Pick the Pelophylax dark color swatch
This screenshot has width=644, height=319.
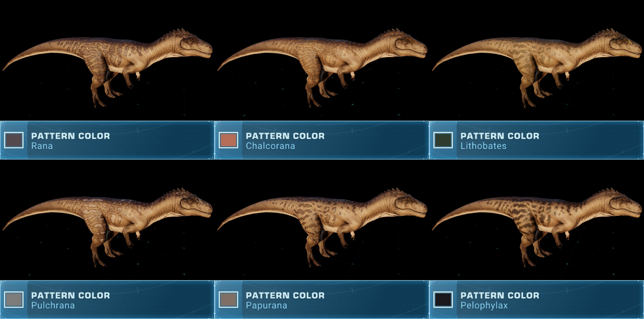point(443,300)
